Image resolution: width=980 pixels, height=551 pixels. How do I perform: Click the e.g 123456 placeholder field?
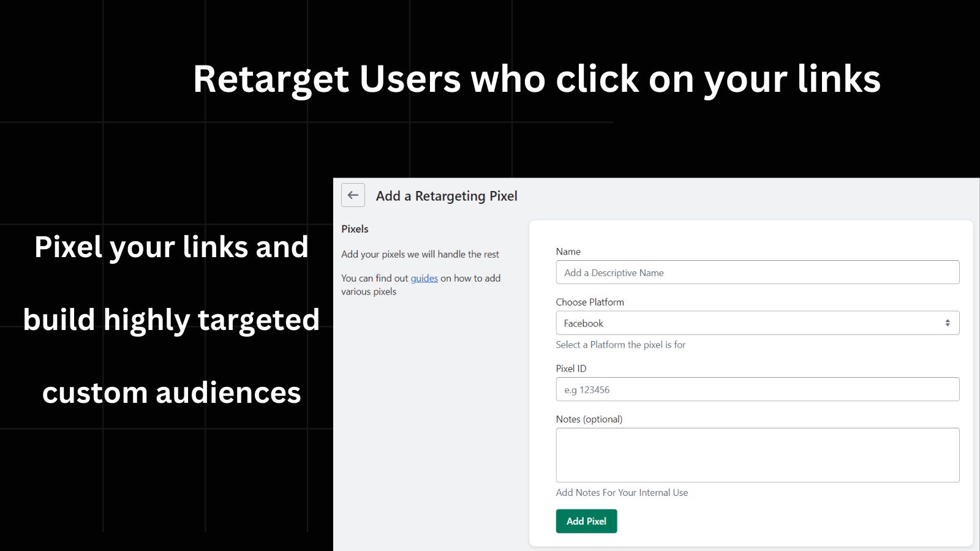758,389
